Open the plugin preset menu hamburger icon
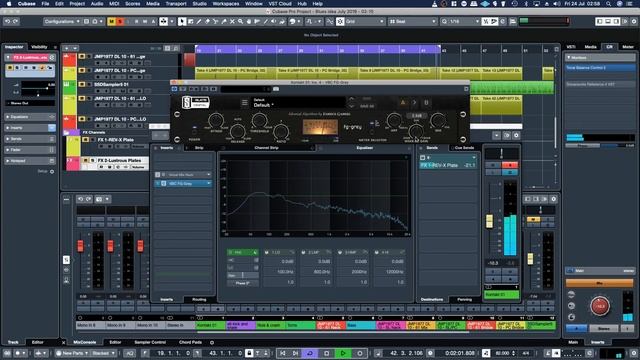 [244, 102]
